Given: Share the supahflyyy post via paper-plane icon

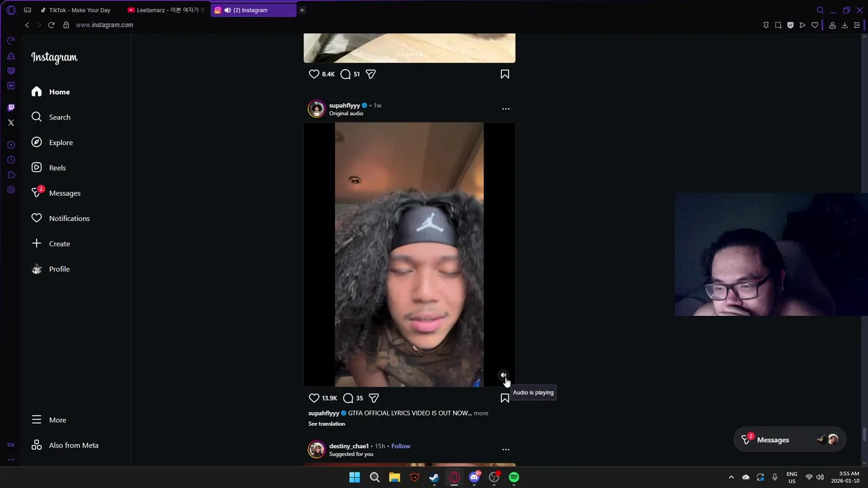Looking at the screenshot, I should tap(374, 398).
